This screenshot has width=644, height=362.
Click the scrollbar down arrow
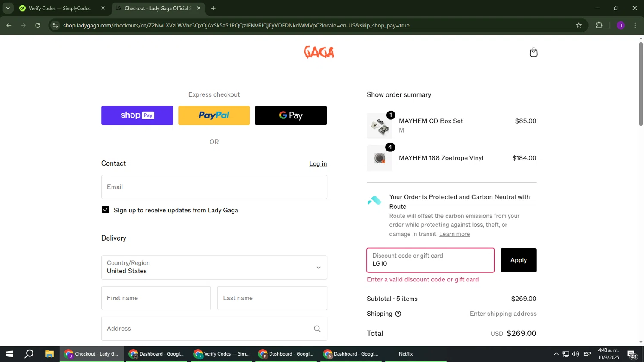coord(641,342)
